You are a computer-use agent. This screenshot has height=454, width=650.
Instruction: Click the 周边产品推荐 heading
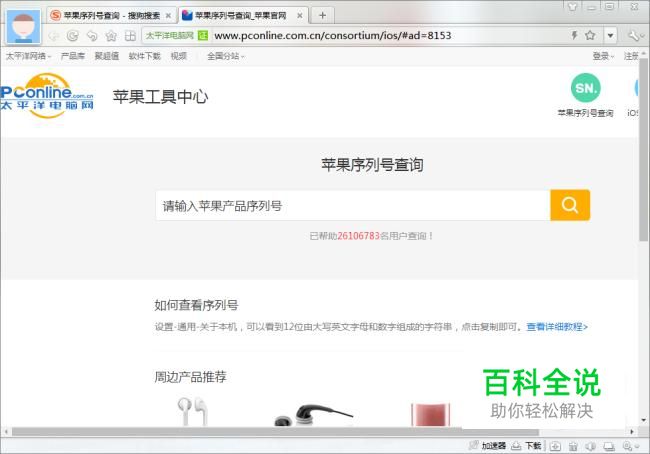(x=190, y=377)
